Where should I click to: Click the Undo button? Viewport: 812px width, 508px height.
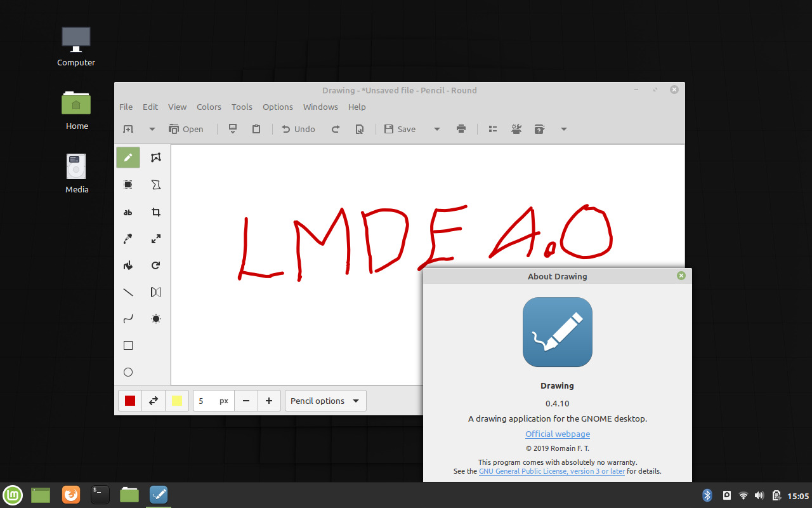pos(298,129)
